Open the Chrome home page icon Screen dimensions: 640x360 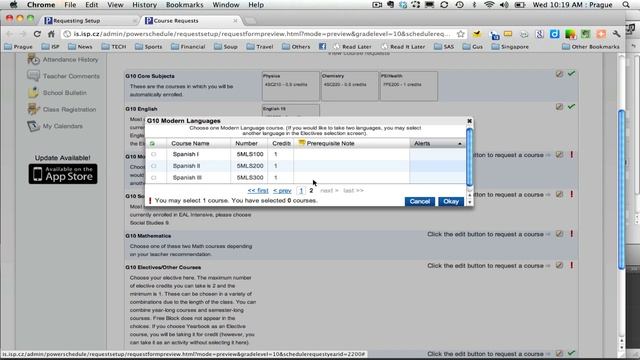click(51, 34)
